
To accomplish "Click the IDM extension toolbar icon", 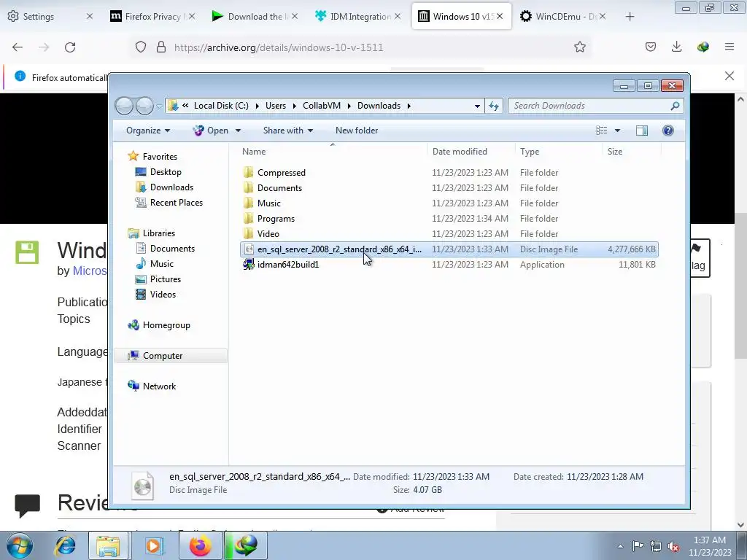I will (x=703, y=47).
